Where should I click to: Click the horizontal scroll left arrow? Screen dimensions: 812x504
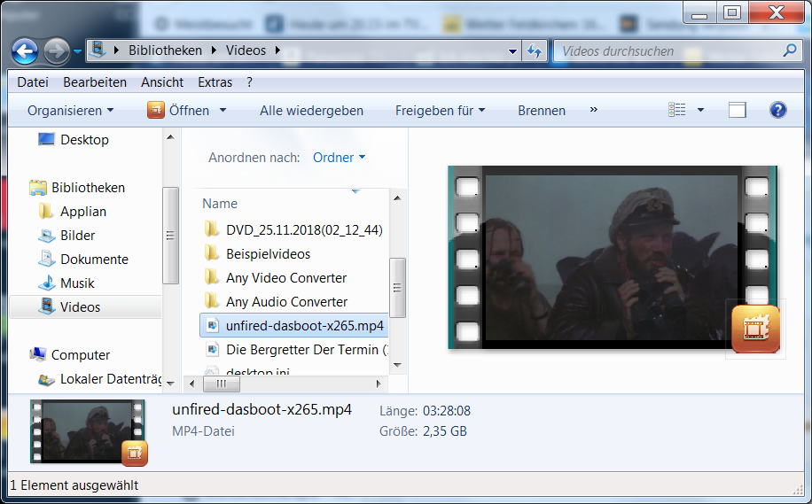pyautogui.click(x=192, y=384)
